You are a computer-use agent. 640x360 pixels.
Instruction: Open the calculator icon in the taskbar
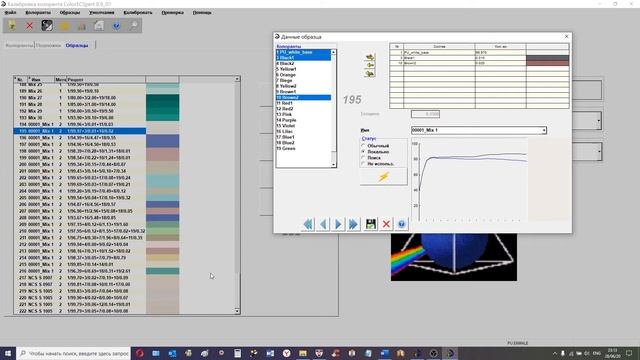[238, 353]
